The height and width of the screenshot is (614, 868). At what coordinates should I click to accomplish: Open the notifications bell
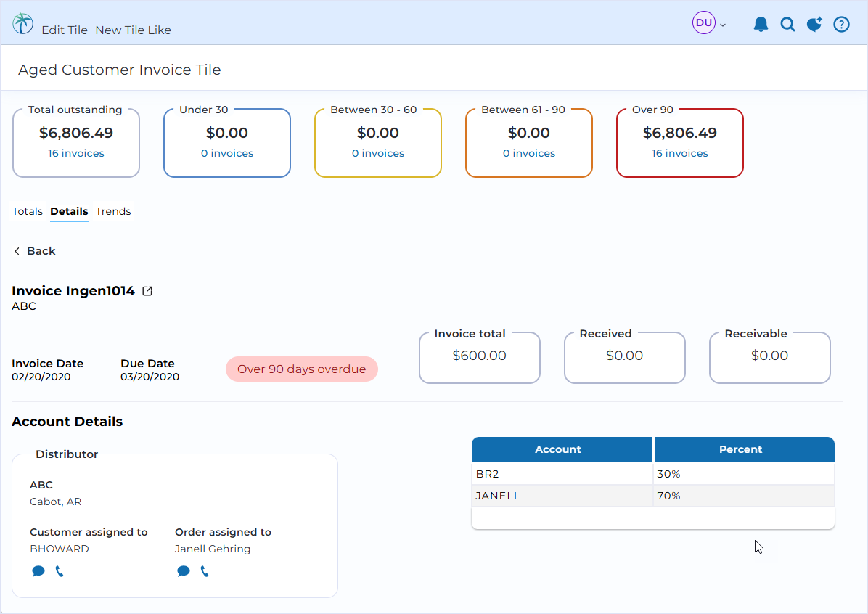[761, 24]
